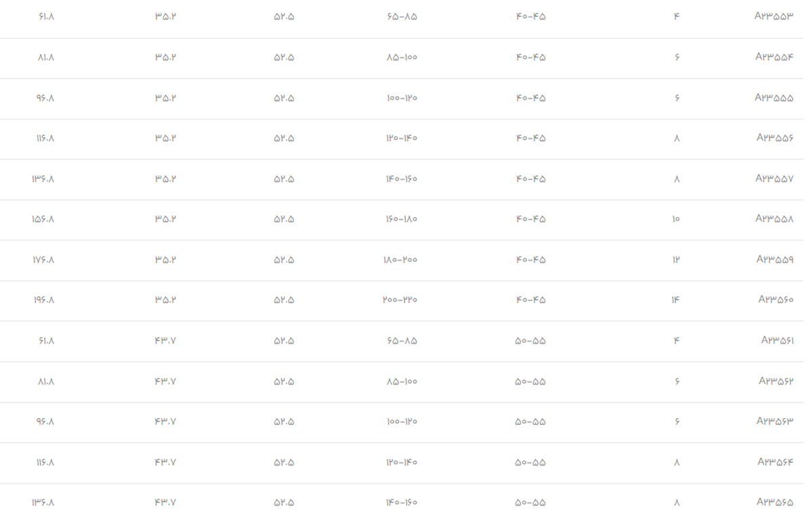Select the ۱۹۶.۸ value cell
This screenshot has width=812, height=521.
(x=44, y=300)
